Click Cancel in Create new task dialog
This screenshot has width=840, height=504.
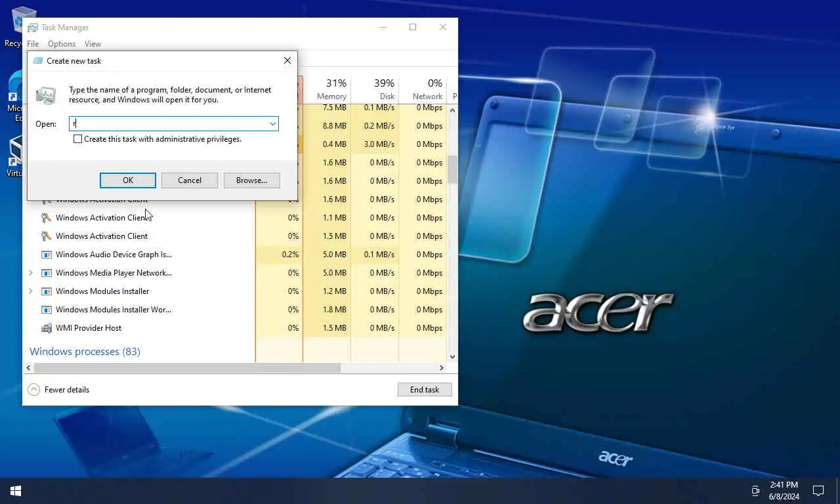190,180
